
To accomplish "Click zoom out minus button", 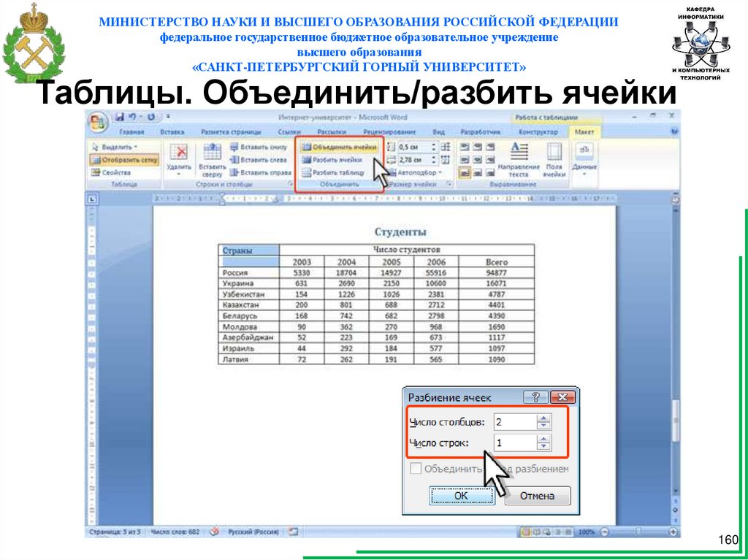I will click(x=604, y=532).
